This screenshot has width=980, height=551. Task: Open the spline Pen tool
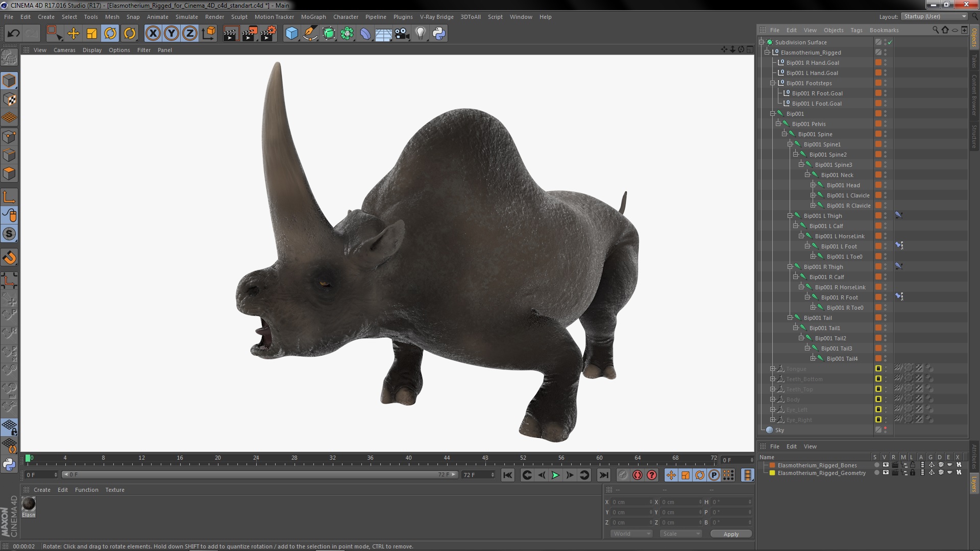click(x=310, y=34)
